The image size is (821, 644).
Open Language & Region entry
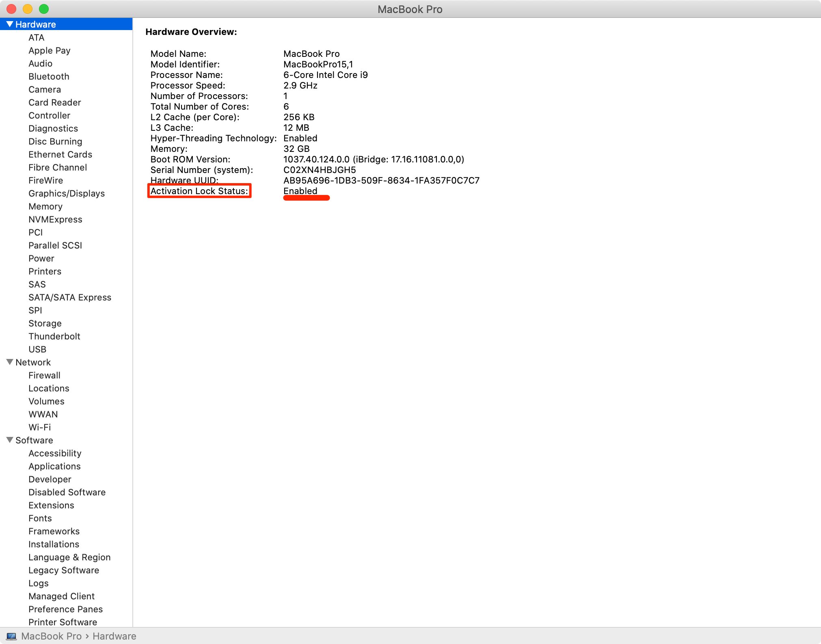tap(69, 557)
